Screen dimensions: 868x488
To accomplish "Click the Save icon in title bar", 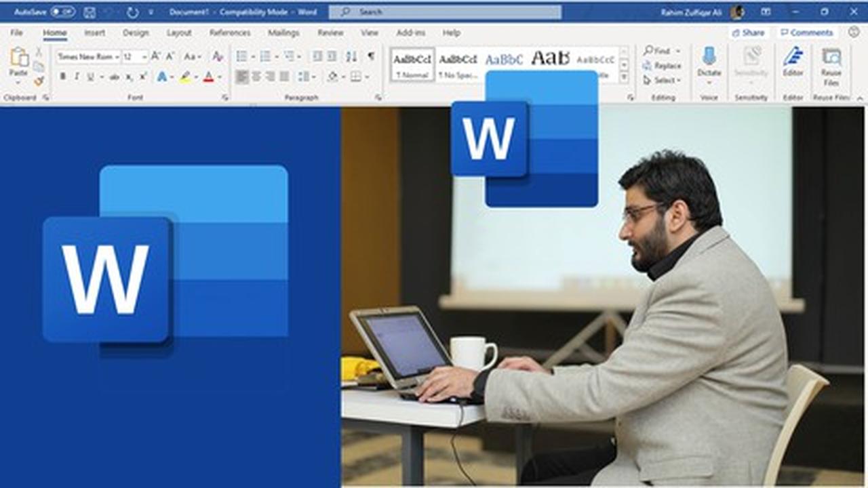I will coord(90,12).
